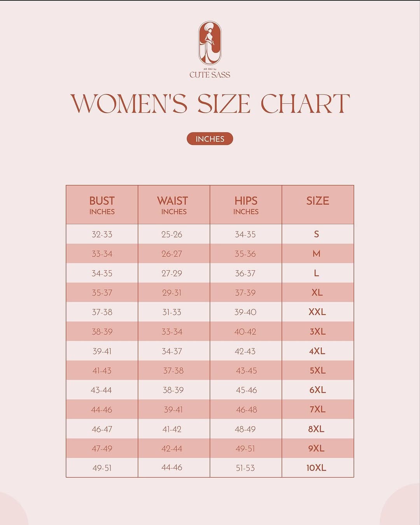420x525 pixels.
Task: Select the WAIST column header
Action: tap(174, 205)
